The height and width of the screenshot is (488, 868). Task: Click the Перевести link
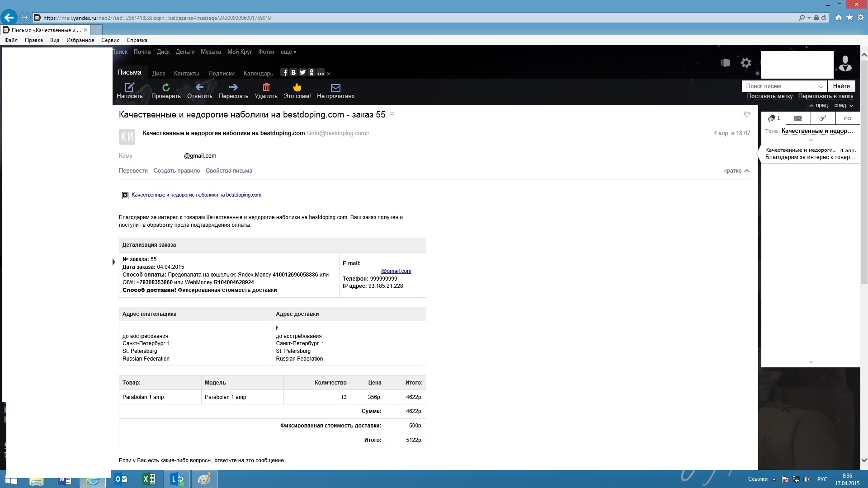(x=133, y=171)
